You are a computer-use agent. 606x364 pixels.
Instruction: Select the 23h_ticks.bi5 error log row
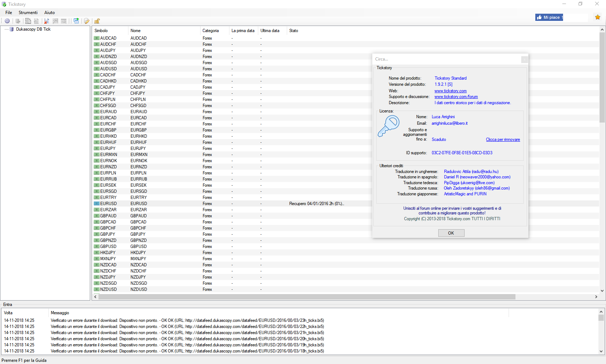(299, 320)
